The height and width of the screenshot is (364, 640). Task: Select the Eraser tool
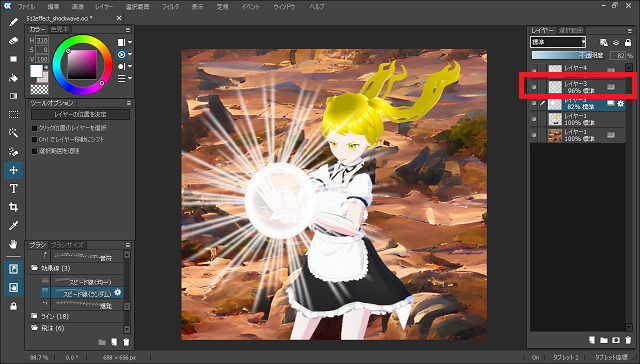[x=13, y=40]
